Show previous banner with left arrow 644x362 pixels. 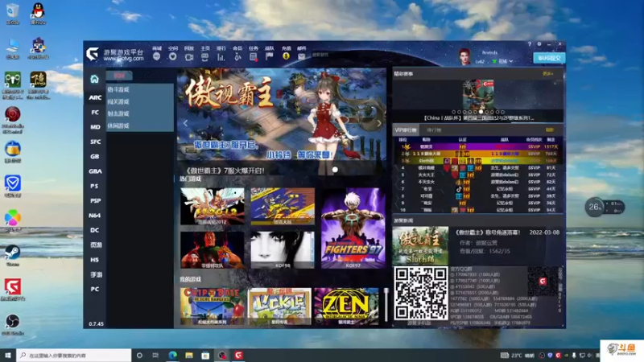185,123
